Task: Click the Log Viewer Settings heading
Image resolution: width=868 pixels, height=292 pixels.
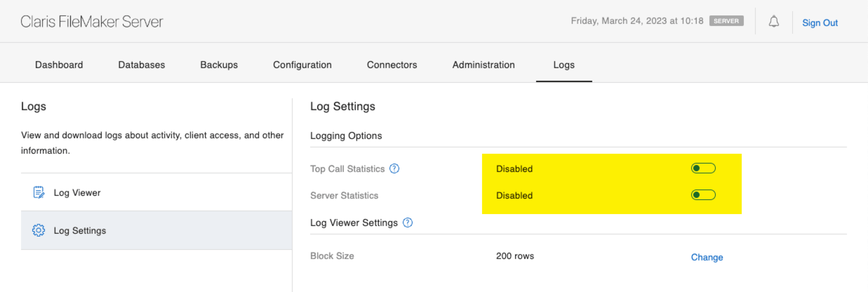Action: (x=354, y=223)
